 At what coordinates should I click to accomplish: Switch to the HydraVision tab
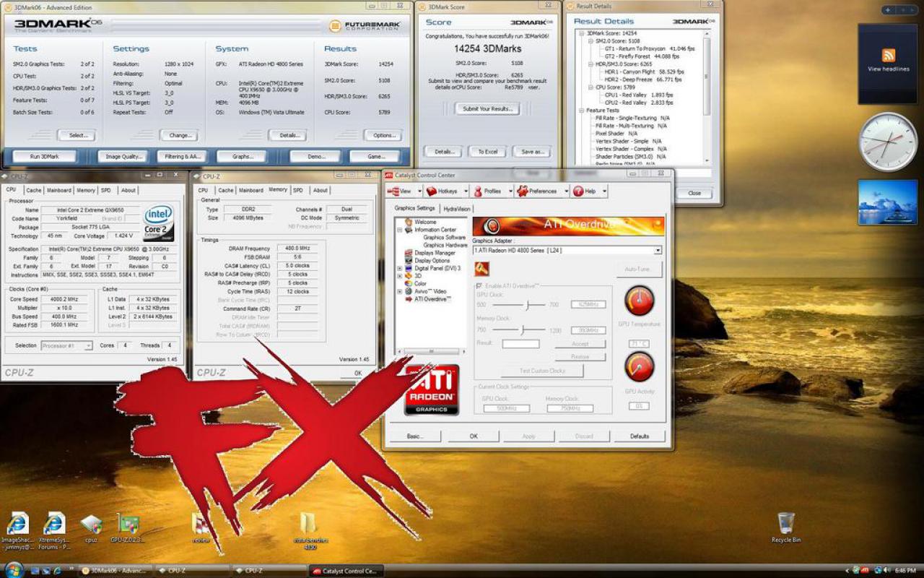point(456,209)
